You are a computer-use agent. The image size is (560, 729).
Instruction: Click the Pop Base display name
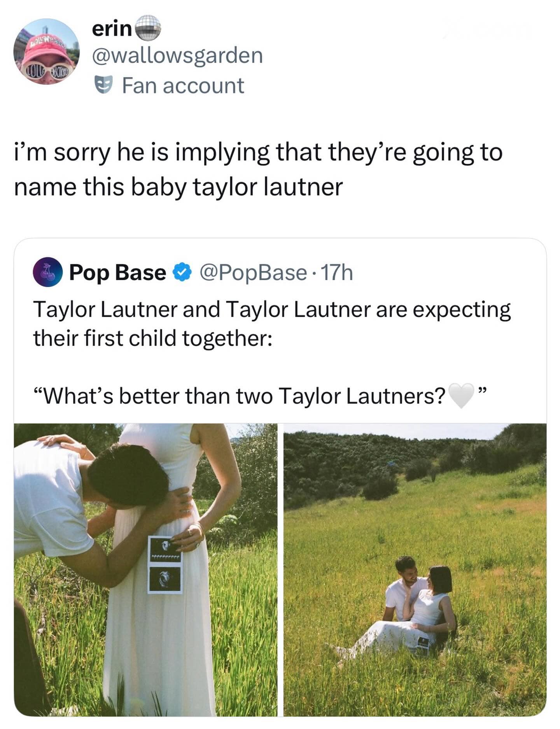coord(117,272)
